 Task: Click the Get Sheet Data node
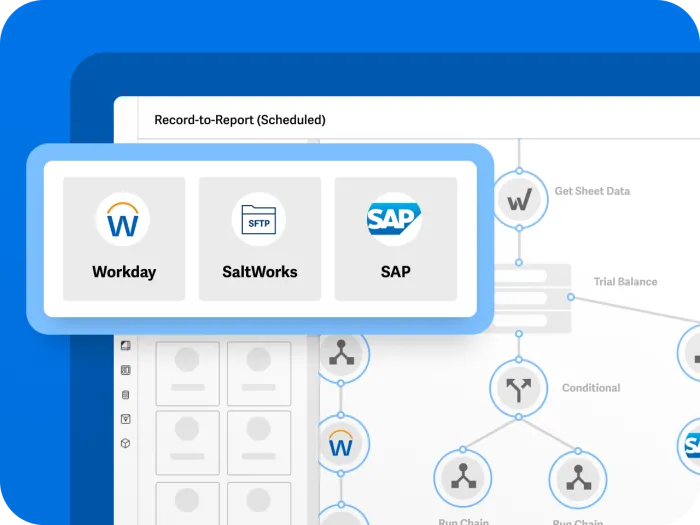point(518,202)
